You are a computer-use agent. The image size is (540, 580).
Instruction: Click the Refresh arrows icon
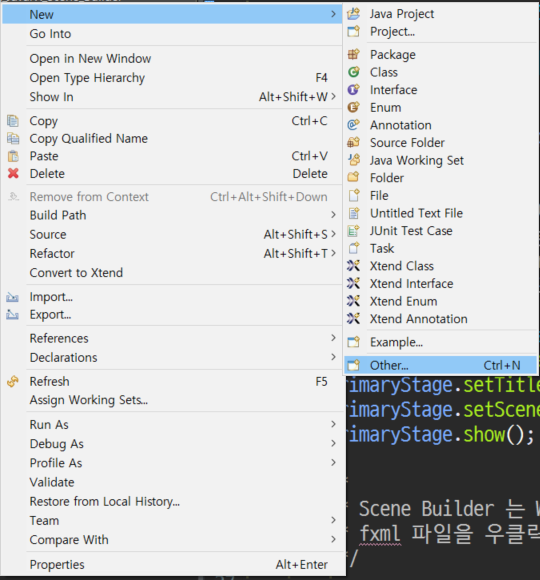click(x=13, y=381)
